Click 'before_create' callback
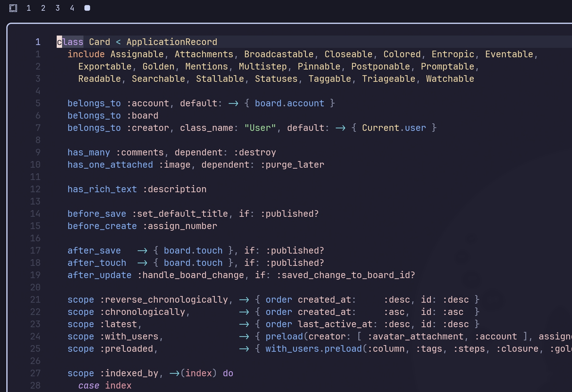The width and height of the screenshot is (572, 392). (x=102, y=226)
